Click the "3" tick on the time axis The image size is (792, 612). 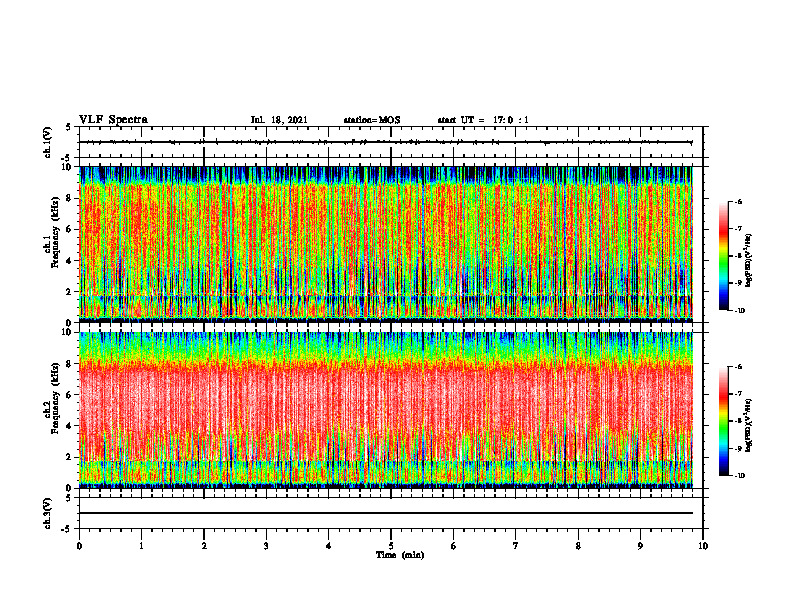[x=266, y=546]
